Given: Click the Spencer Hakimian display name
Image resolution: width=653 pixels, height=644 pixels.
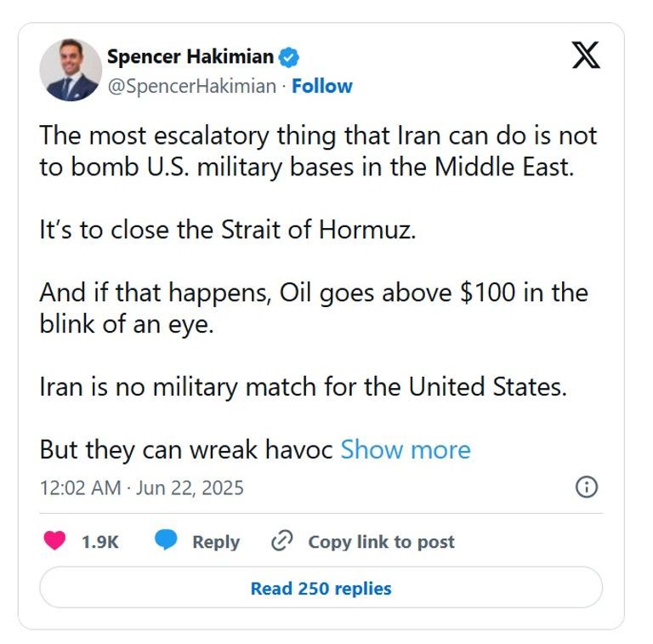Looking at the screenshot, I should point(190,58).
